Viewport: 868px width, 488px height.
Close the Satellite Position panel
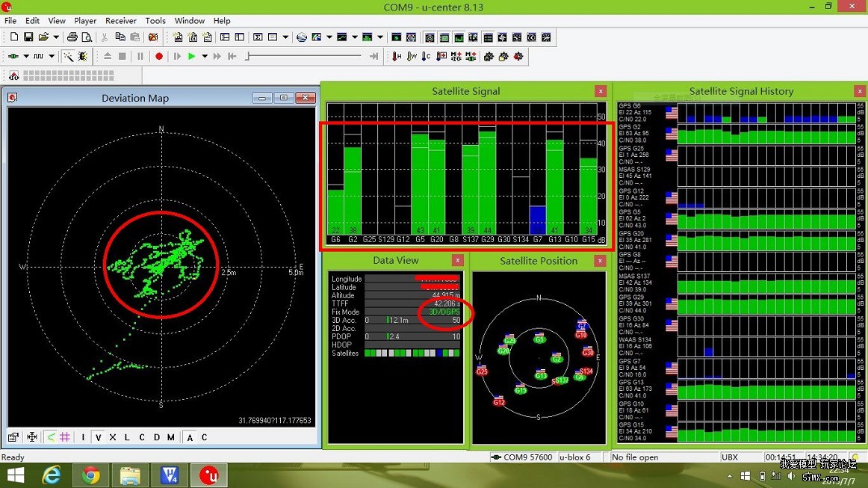[601, 260]
